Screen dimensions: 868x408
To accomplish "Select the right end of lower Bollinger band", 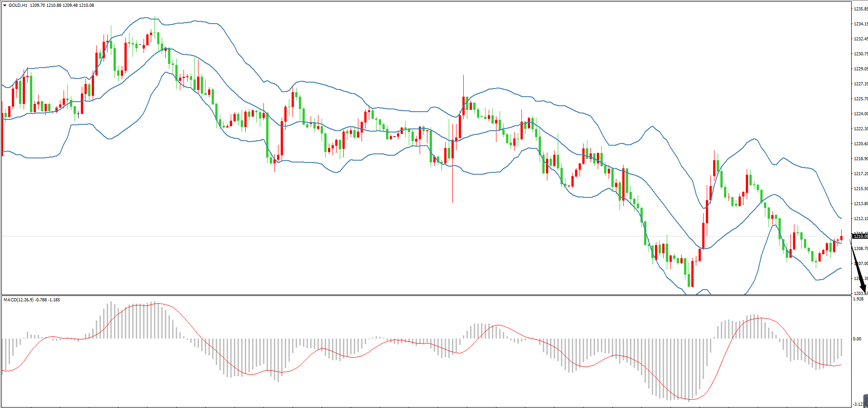I will pos(841,268).
